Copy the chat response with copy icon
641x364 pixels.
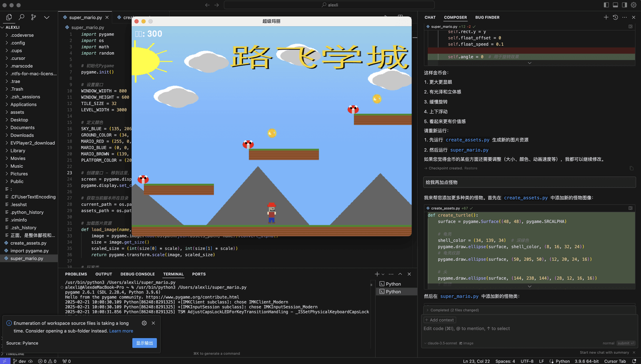[x=631, y=168]
